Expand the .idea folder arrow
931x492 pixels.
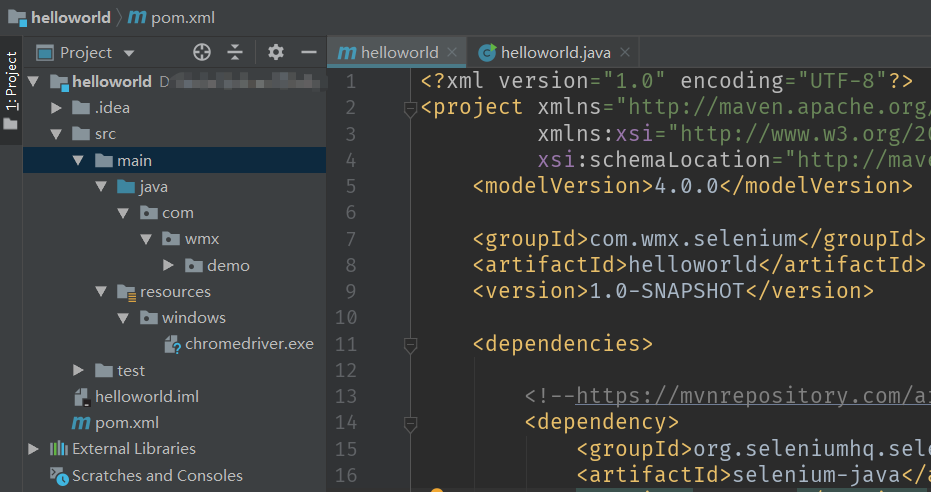(56, 108)
